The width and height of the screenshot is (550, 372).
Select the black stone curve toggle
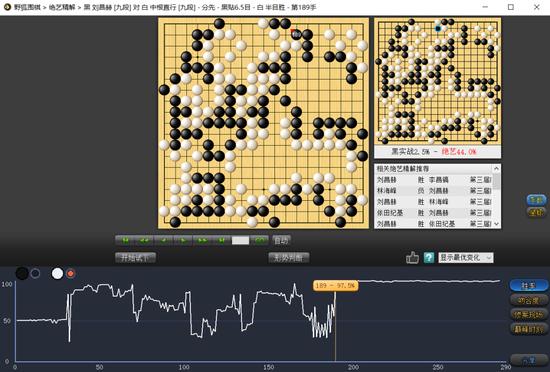click(x=22, y=273)
